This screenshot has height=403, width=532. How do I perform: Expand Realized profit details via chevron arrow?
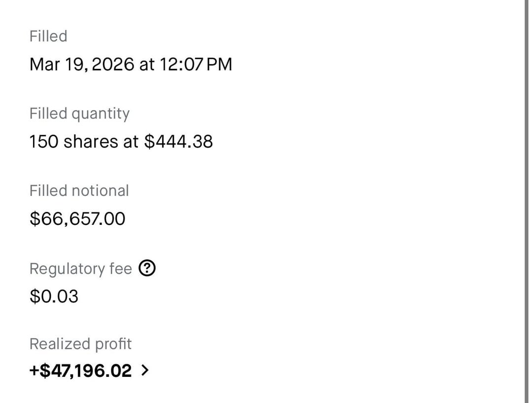tap(144, 371)
